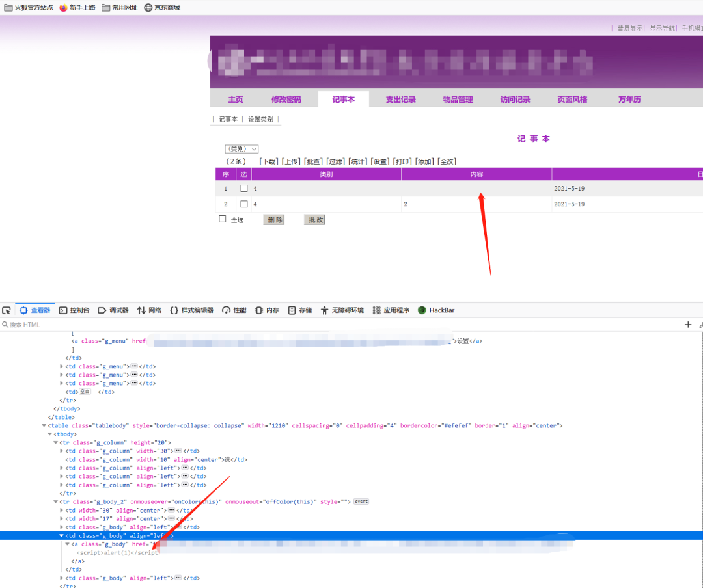Image resolution: width=703 pixels, height=588 pixels.
Task: Open the 支出记录 navigation tab
Action: 401,100
